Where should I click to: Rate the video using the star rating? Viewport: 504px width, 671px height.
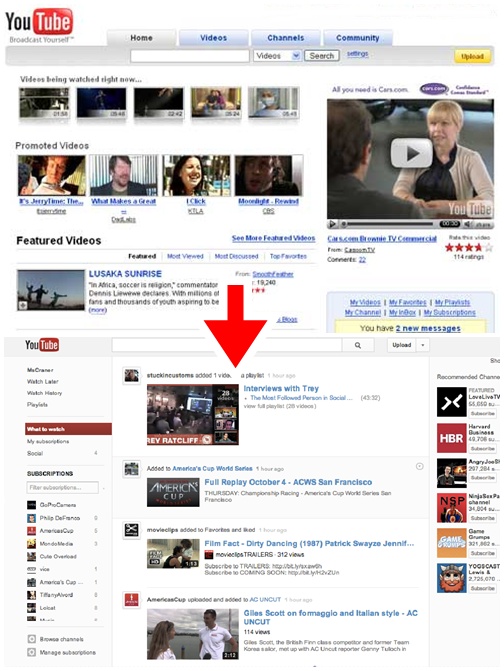468,247
